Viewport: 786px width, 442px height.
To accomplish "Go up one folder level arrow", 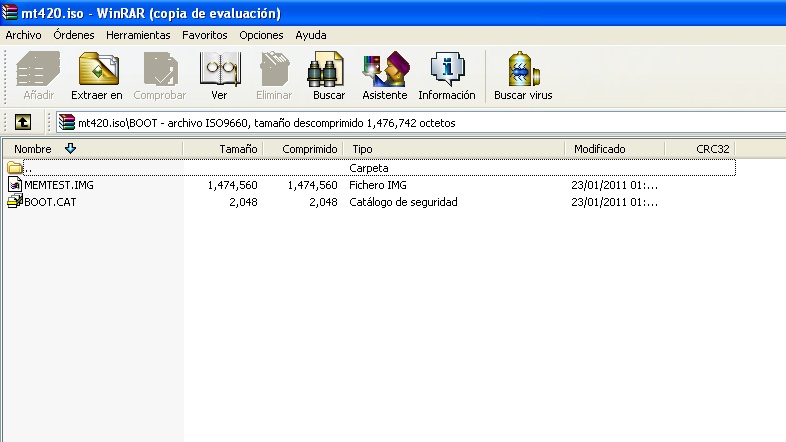I will click(23, 122).
